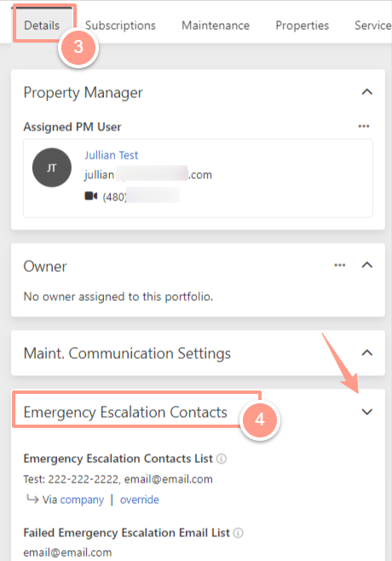Open the Owner section options menu
Image resolution: width=392 pixels, height=561 pixels.
(340, 265)
